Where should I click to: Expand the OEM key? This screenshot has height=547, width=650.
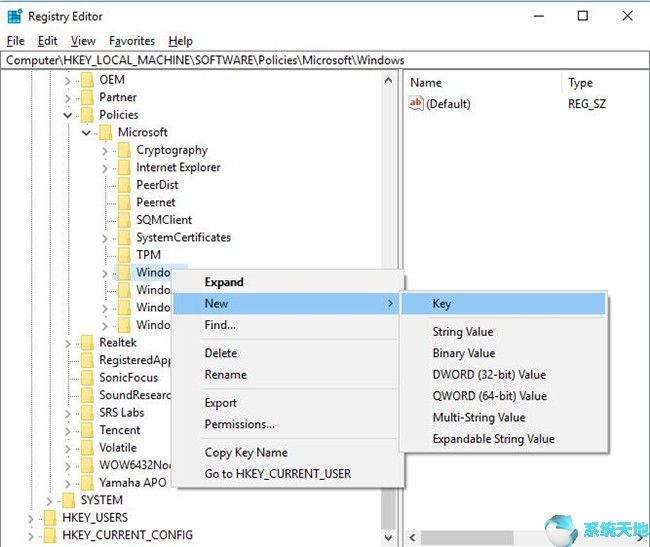(68, 80)
